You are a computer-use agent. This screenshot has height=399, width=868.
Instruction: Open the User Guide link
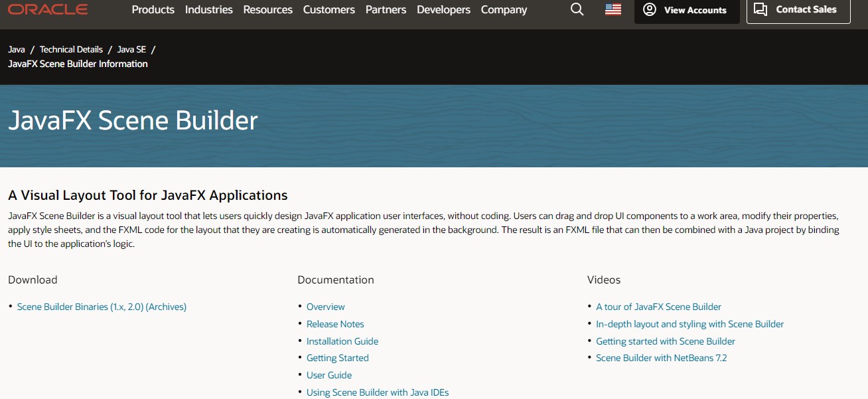click(329, 375)
